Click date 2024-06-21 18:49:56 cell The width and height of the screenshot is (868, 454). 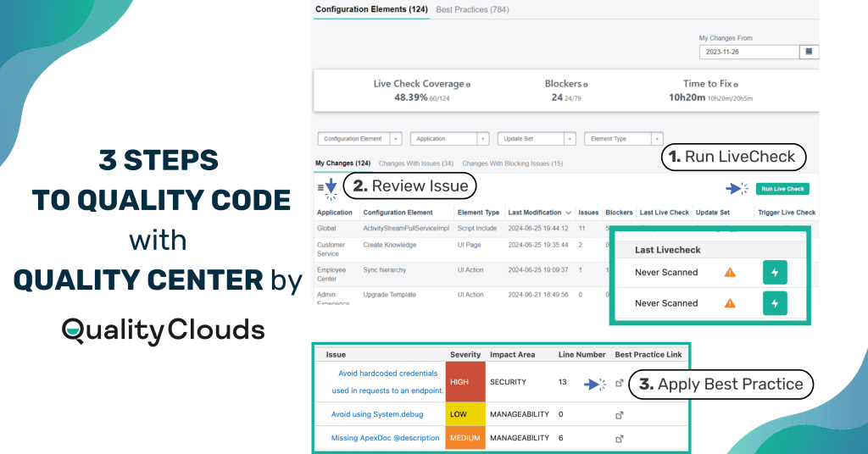(x=538, y=295)
